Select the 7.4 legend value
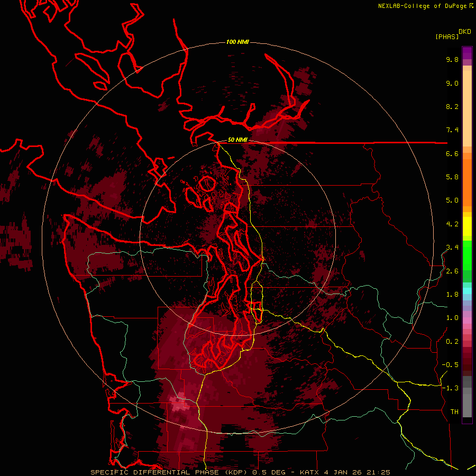Image resolution: width=476 pixels, height=476 pixels. 452,130
